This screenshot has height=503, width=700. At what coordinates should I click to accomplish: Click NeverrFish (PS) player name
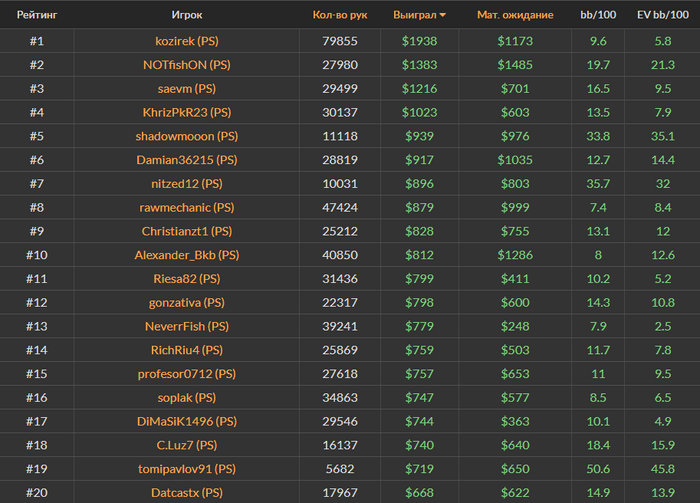(x=186, y=327)
